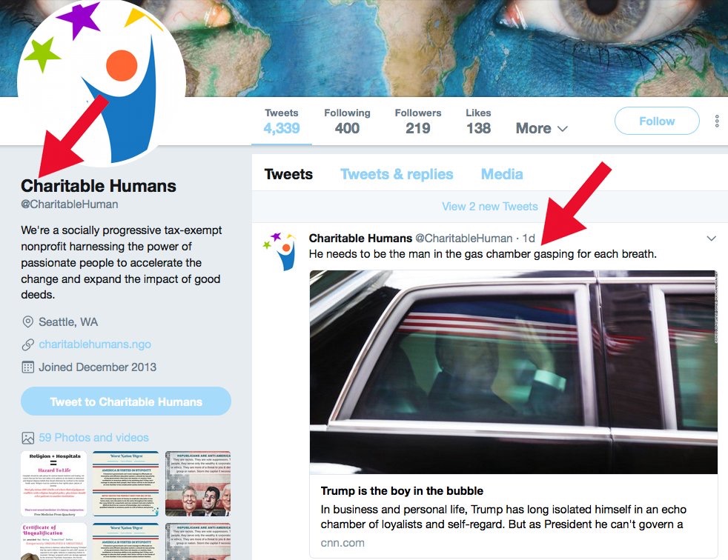Open the Religion + Hospitals photo thumbnail

(54, 484)
